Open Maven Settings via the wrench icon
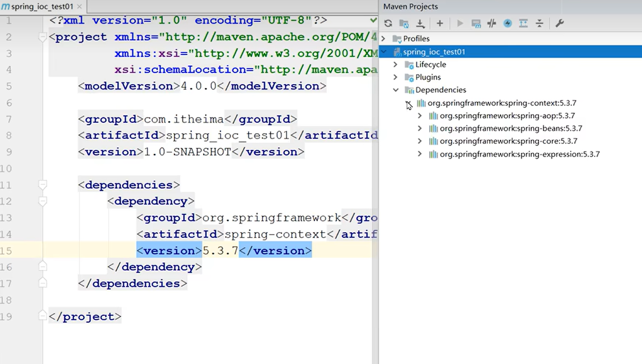Viewport: 642px width, 364px height. tap(559, 23)
